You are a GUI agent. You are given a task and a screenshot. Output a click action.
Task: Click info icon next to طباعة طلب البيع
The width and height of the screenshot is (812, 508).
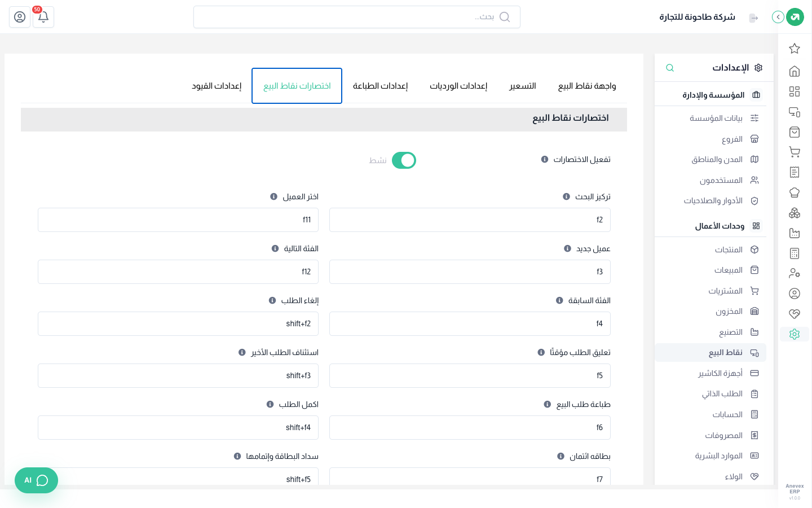click(x=547, y=404)
